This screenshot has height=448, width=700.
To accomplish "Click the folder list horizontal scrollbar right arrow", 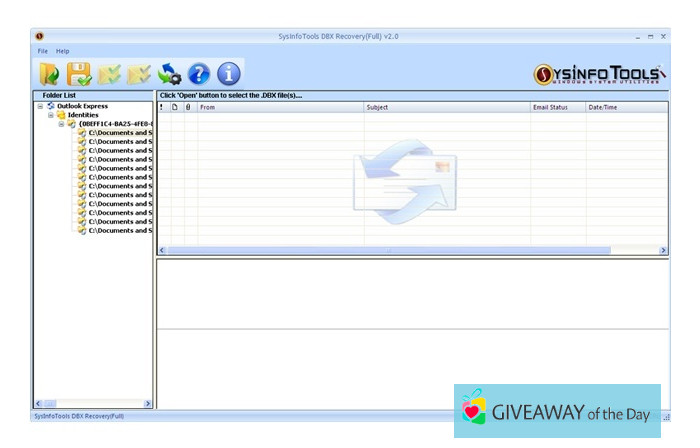I will 149,403.
